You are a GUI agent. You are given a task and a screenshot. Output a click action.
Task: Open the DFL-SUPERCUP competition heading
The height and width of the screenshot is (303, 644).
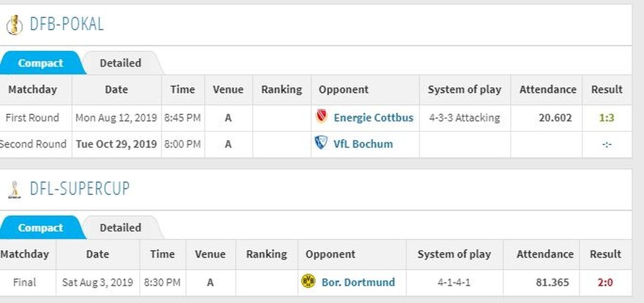80,189
